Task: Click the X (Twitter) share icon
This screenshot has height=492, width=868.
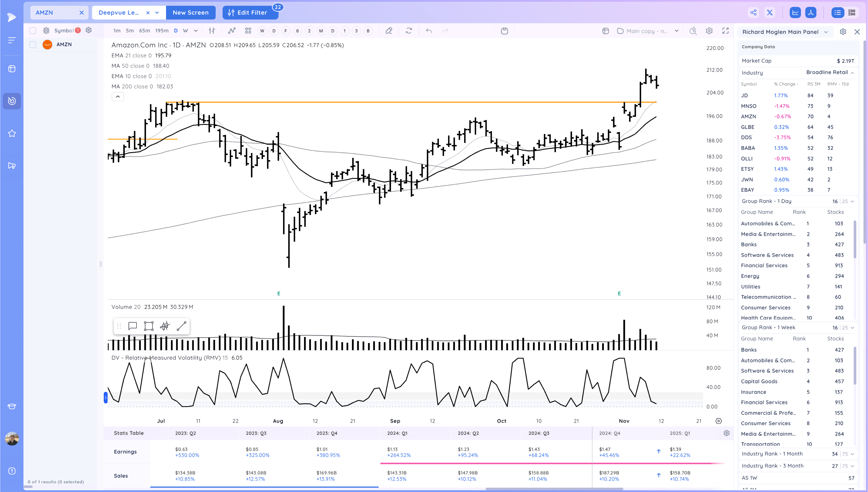Action: point(770,13)
